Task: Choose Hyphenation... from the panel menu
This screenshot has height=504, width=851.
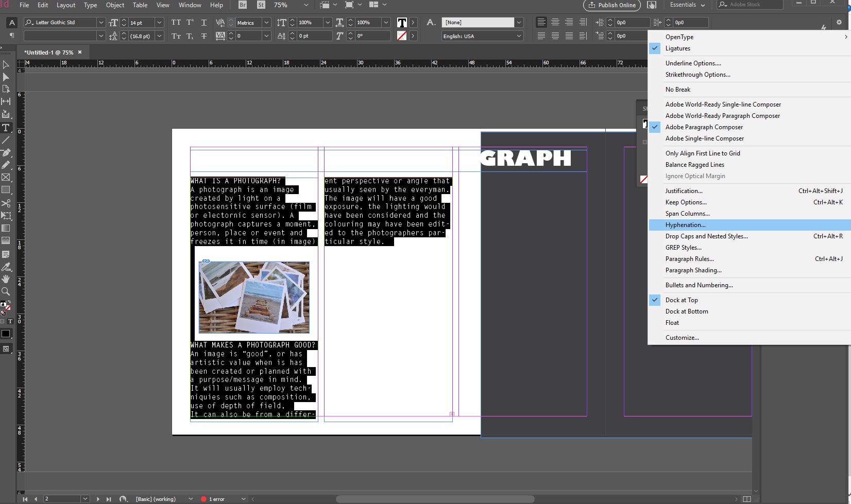Action: click(x=685, y=225)
